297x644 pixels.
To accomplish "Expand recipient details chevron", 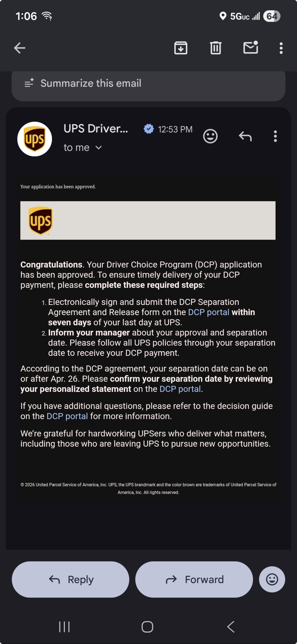I will pos(99,148).
